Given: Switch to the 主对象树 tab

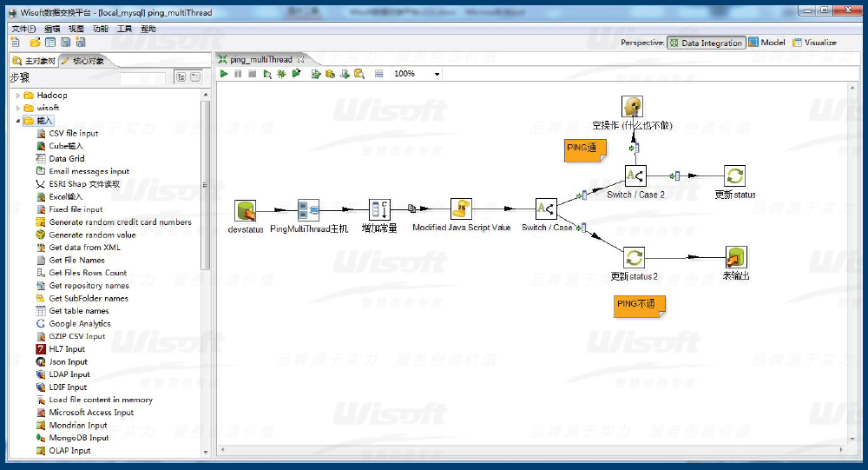Looking at the screenshot, I should pyautogui.click(x=34, y=62).
